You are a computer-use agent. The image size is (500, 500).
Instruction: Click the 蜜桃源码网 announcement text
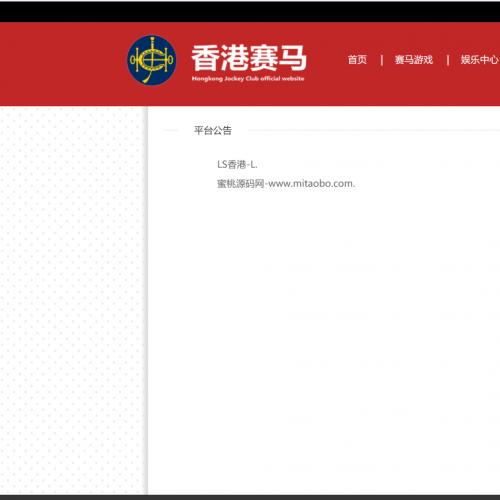241,184
